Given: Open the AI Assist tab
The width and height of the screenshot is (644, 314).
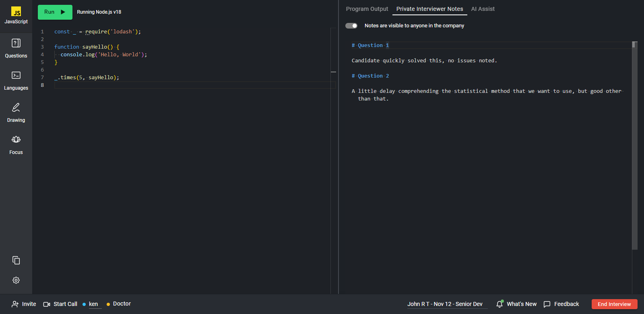Looking at the screenshot, I should [483, 9].
